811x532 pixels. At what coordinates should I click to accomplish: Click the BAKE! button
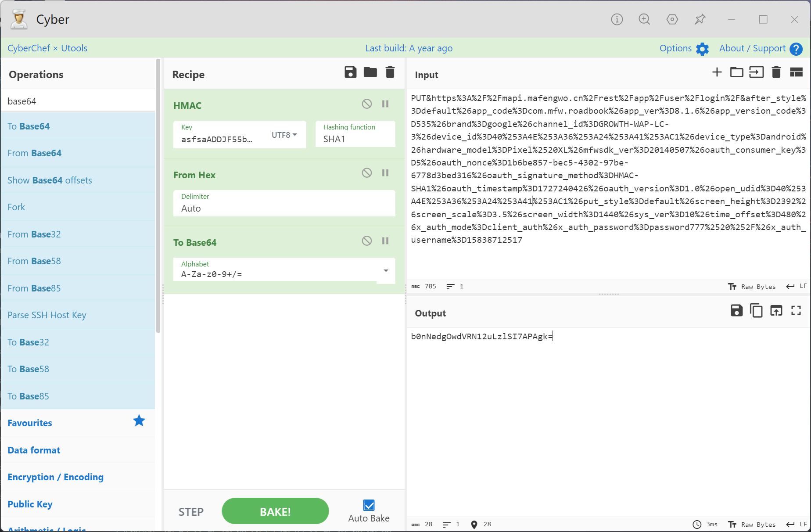275,511
